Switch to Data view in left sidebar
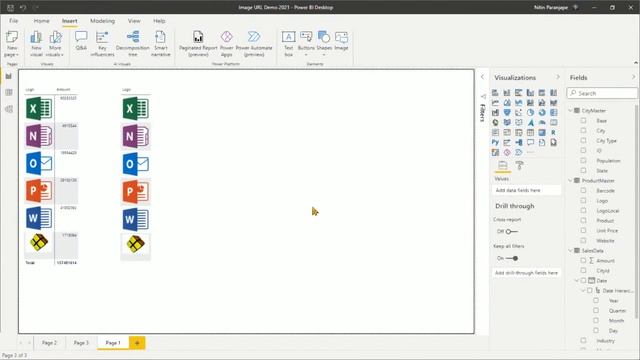Viewport: 640px width, 360px height. point(9,93)
